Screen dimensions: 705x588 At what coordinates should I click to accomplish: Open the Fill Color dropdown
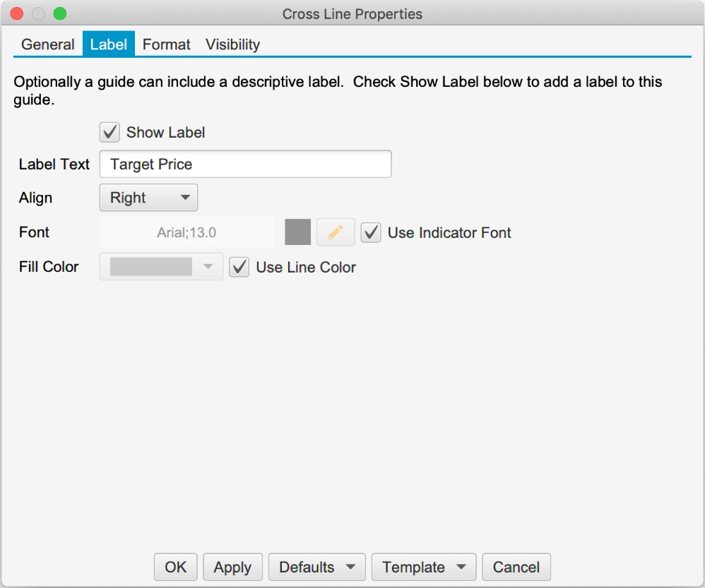[161, 267]
